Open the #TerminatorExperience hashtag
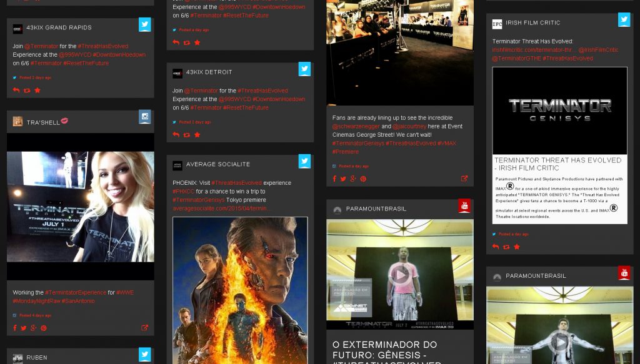 [76, 292]
